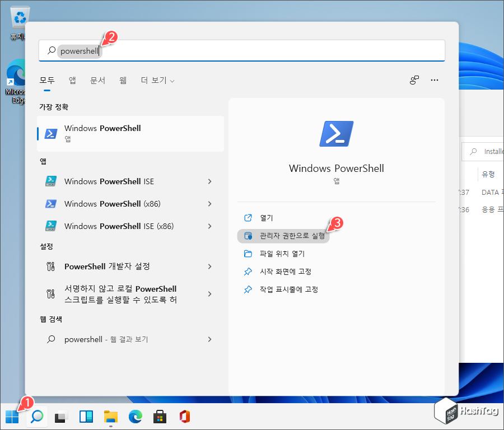The width and height of the screenshot is (504, 430).
Task: Expand PowerShell 개발자 설정 chevron
Action: click(209, 267)
